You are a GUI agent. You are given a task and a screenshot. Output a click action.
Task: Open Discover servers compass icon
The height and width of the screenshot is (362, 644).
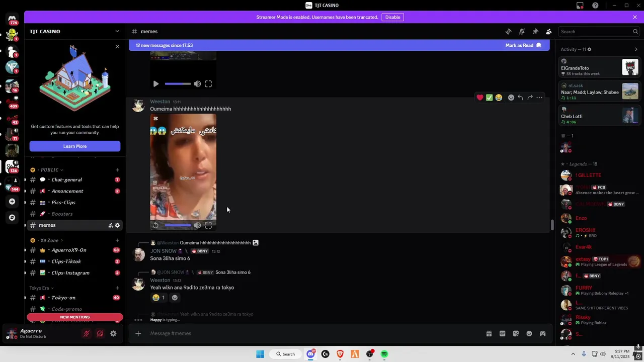12,218
